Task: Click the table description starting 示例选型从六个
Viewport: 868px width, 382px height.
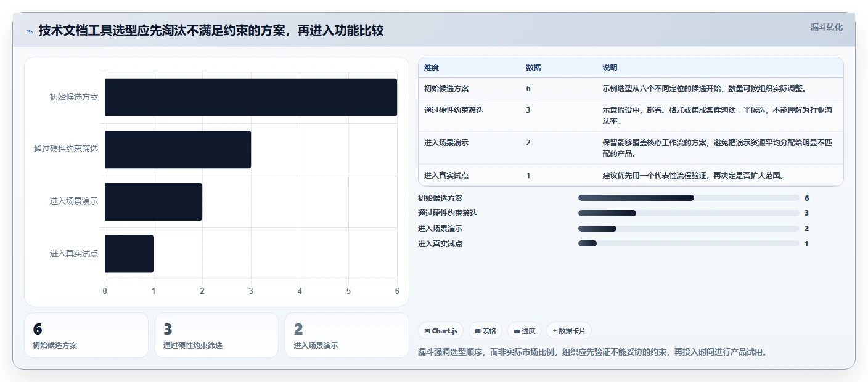Action: pos(704,88)
